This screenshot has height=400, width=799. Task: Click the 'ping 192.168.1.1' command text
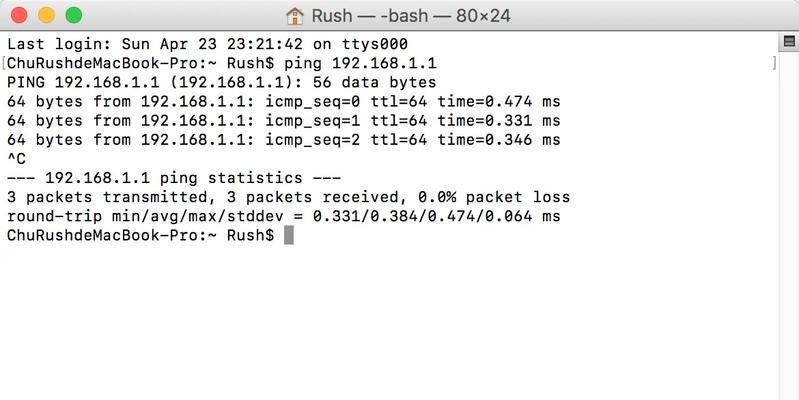click(360, 64)
